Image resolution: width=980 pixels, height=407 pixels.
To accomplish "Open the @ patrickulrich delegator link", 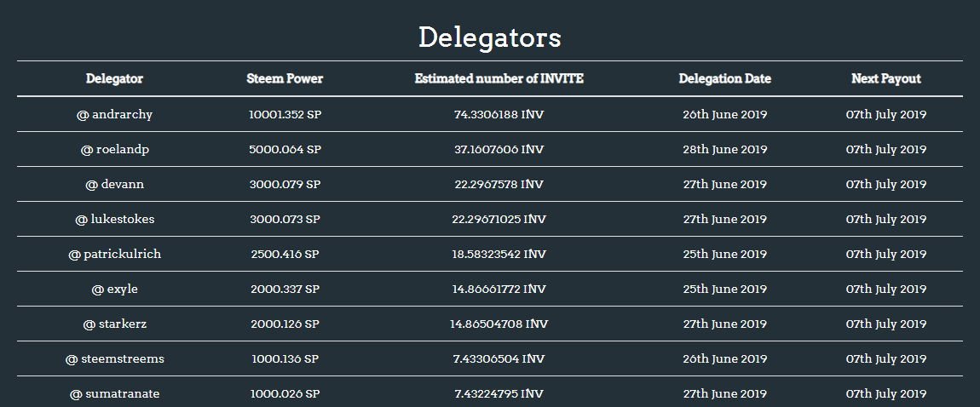I will point(114,255).
